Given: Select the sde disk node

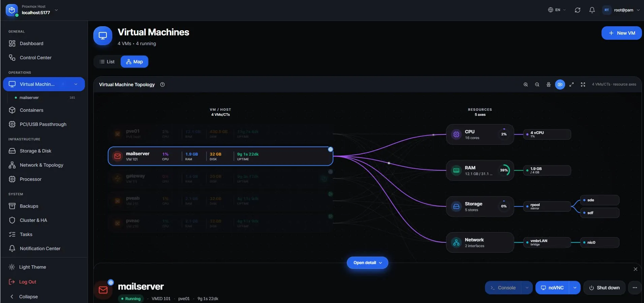Looking at the screenshot, I should [x=600, y=200].
